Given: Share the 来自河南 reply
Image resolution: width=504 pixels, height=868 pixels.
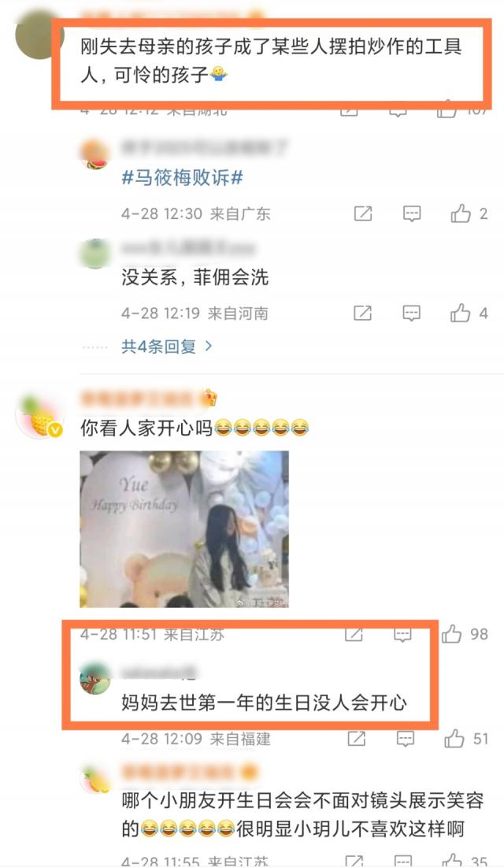Looking at the screenshot, I should [363, 313].
